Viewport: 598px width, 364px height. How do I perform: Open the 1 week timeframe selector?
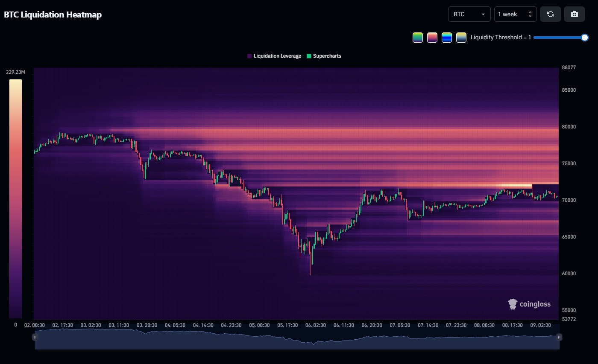pos(510,14)
